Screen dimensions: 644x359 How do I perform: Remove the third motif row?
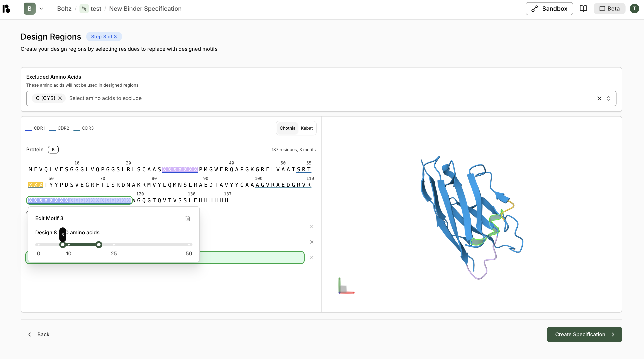[x=312, y=258]
